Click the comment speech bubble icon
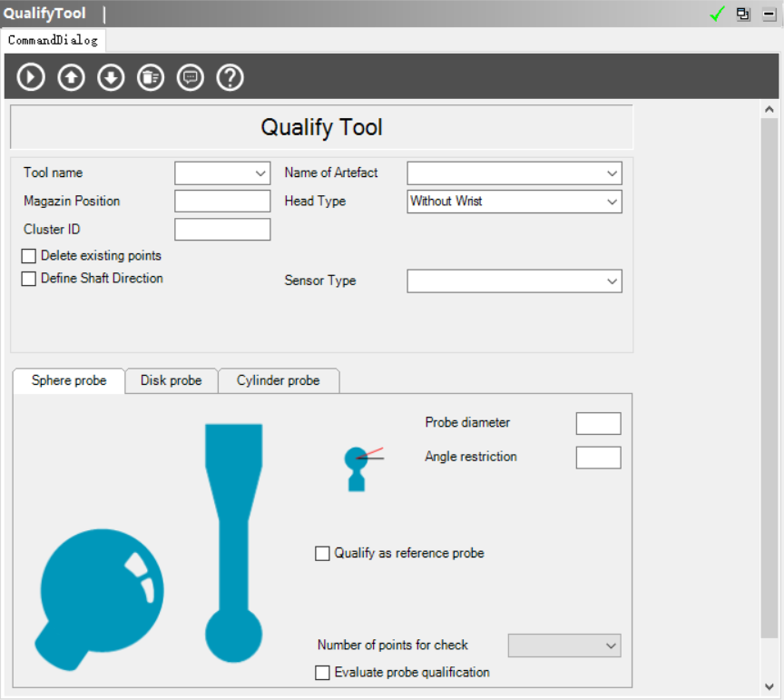 click(x=191, y=77)
